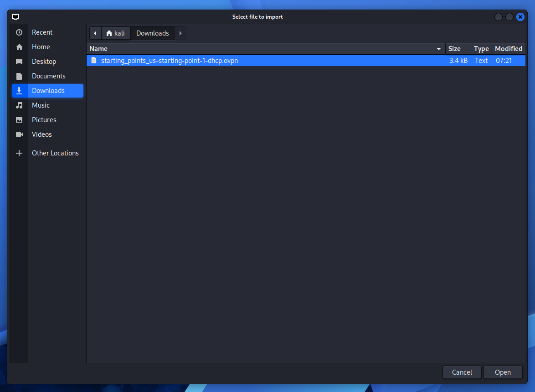Click the Documents file icon in sidebar
The image size is (535, 392).
[x=19, y=76]
